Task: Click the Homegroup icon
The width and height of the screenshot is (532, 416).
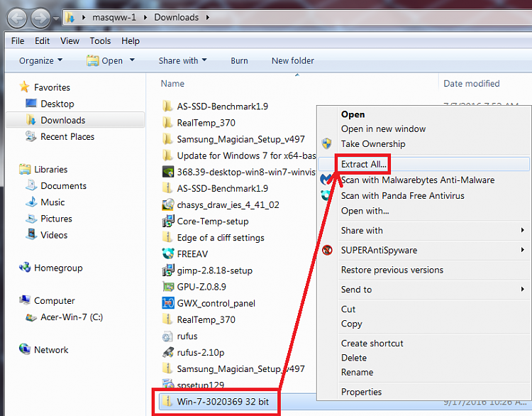Action: pyautogui.click(x=25, y=268)
